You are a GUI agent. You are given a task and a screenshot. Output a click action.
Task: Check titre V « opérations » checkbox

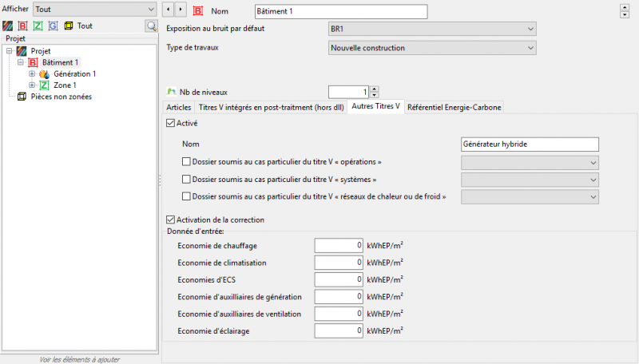coord(186,161)
